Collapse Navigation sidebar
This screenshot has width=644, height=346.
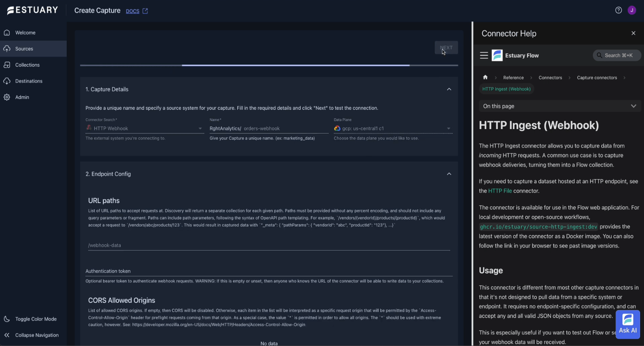(33, 335)
